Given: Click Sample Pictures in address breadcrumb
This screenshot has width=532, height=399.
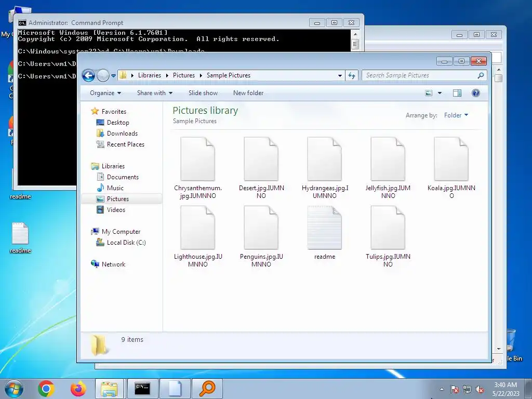Looking at the screenshot, I should [229, 75].
